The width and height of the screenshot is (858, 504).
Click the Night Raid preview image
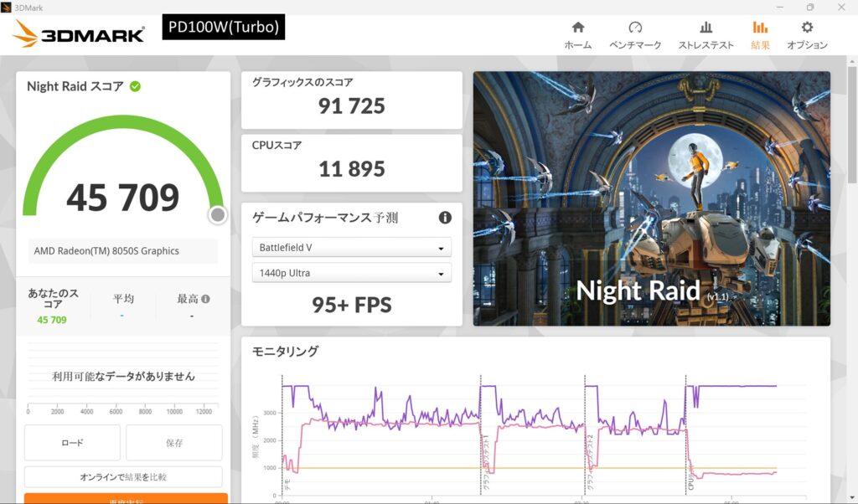[x=652, y=198]
